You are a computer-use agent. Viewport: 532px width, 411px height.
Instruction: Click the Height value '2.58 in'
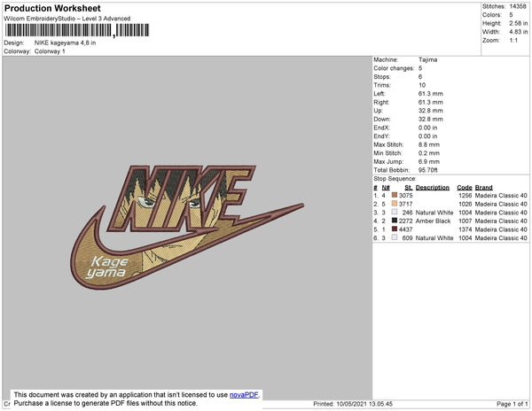click(x=519, y=23)
